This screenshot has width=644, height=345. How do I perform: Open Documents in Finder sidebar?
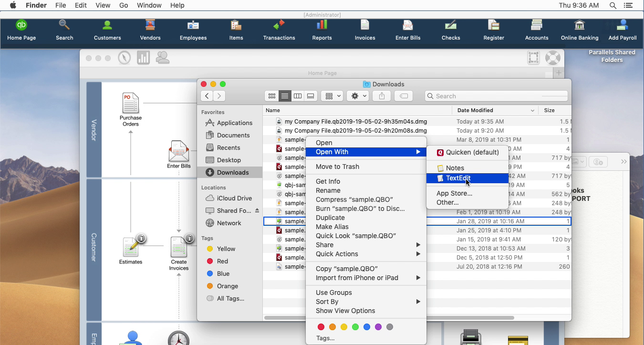click(229, 135)
